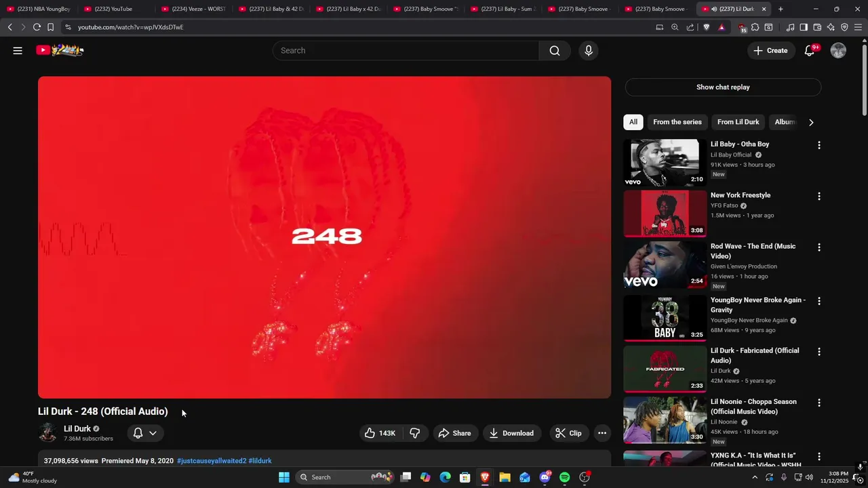The height and width of the screenshot is (488, 868).
Task: Reload the page in browser toolbar
Action: click(x=37, y=27)
